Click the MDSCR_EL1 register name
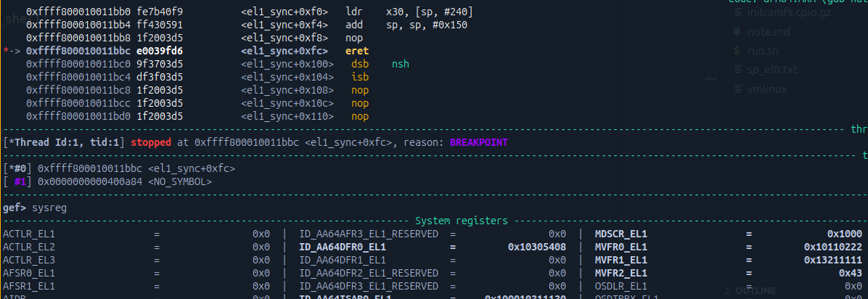Image resolution: width=868 pixels, height=299 pixels. click(621, 234)
